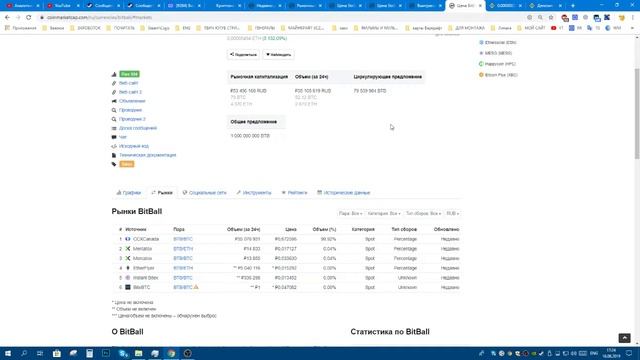Viewport: 640px width, 360px height.
Task: Click the warning triangle on BiteBTC row
Action: click(196, 287)
